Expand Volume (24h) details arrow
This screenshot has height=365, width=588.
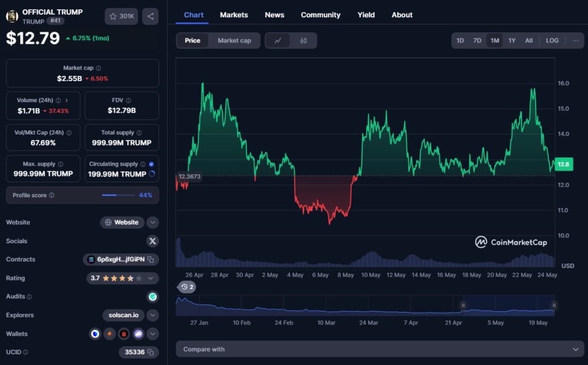coord(67,100)
